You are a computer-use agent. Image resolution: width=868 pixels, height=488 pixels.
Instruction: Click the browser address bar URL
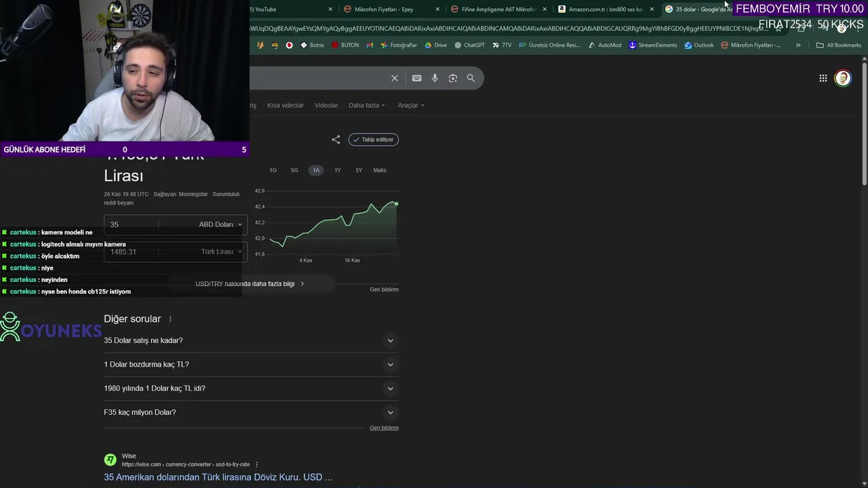[509, 28]
